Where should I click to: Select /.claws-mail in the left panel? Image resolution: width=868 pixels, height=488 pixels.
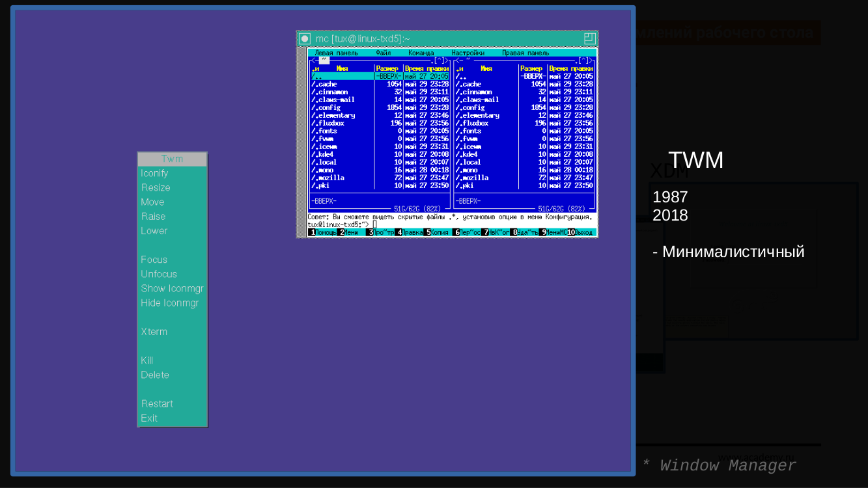pyautogui.click(x=380, y=100)
